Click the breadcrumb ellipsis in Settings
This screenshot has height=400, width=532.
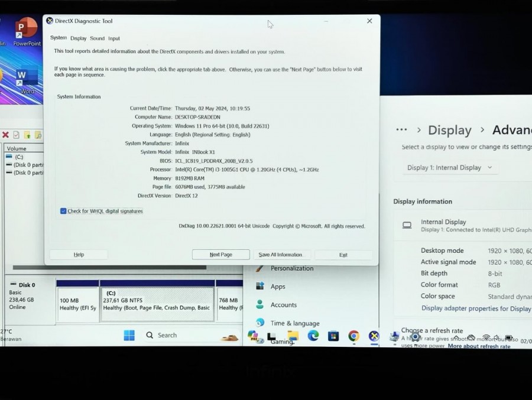click(401, 130)
